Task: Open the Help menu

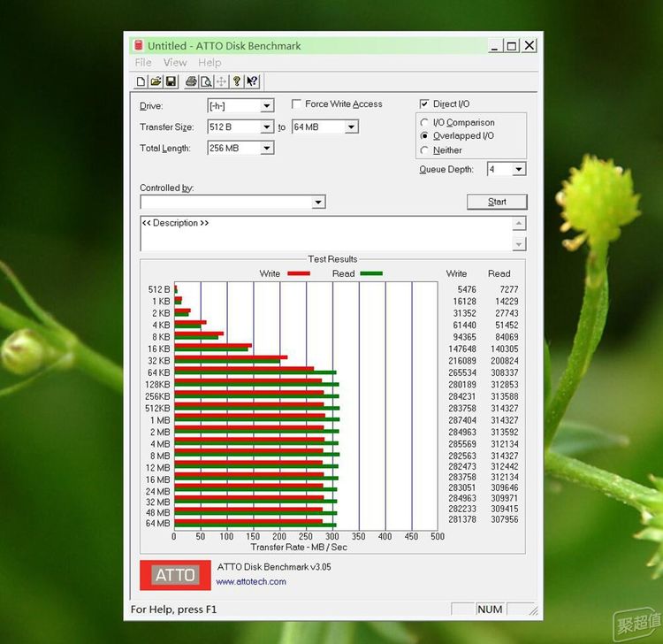Action: tap(210, 63)
